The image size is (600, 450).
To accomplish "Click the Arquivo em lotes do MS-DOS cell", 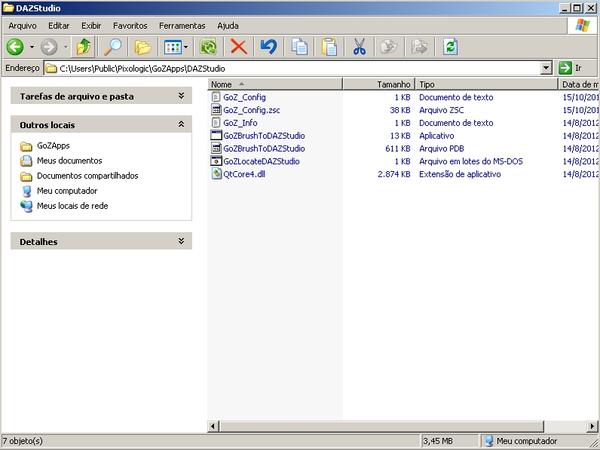I will click(x=471, y=161).
